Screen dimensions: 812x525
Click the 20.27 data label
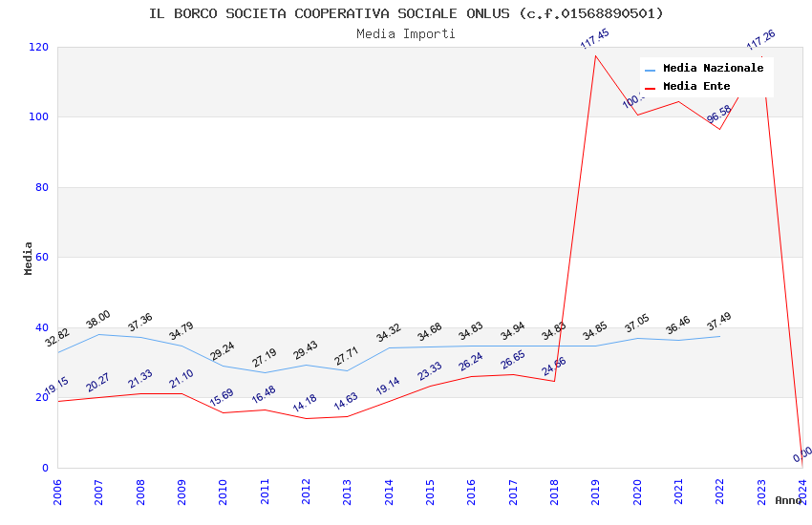point(97,382)
